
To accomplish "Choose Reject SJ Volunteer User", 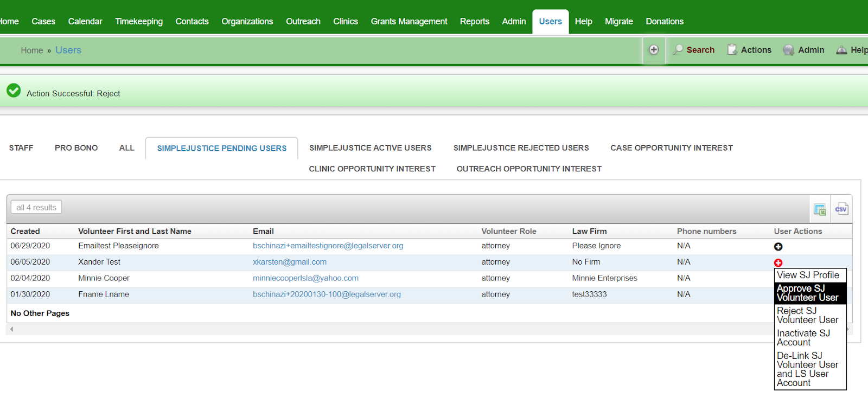I will [810, 315].
